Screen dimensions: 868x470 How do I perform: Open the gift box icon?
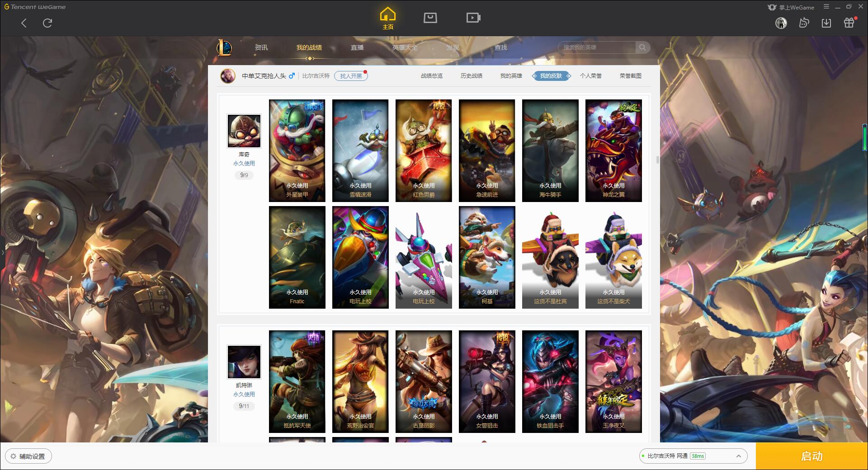click(x=849, y=23)
